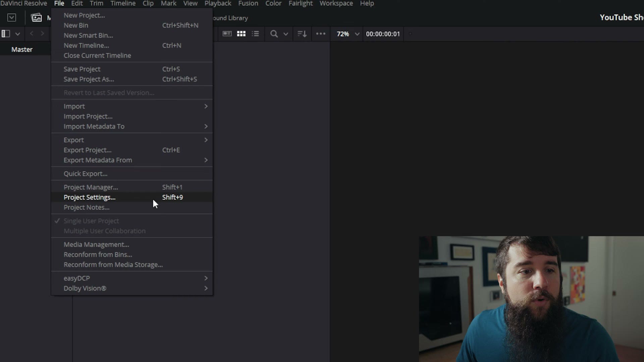Expand the Import Metadata To submenu
This screenshot has height=362, width=644.
point(132,126)
